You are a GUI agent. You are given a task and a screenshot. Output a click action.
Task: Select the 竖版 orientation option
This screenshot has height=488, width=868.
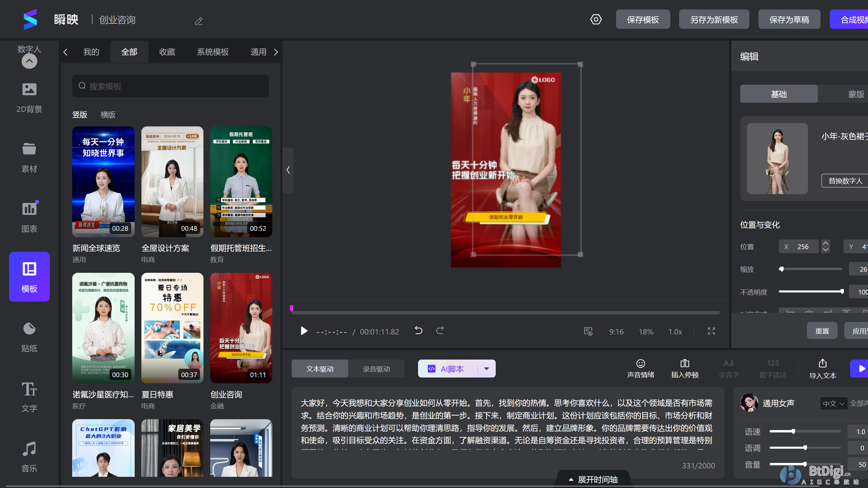pos(80,115)
